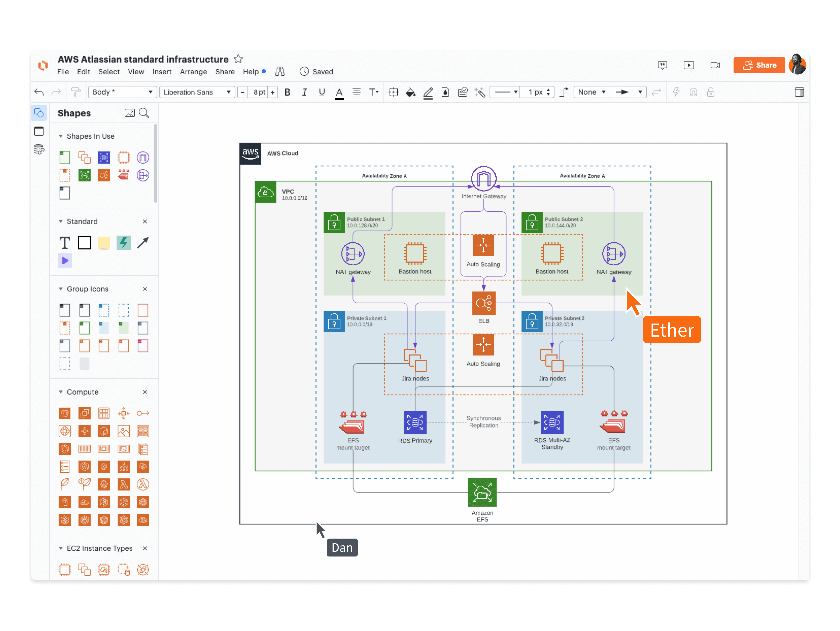Open the comments speech bubble icon
The image size is (840, 631).
click(x=662, y=65)
